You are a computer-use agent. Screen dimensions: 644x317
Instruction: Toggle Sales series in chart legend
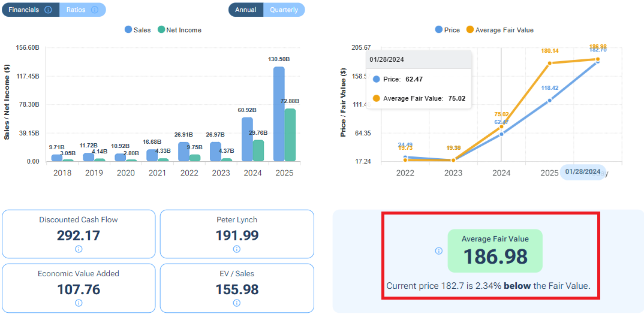click(x=138, y=30)
